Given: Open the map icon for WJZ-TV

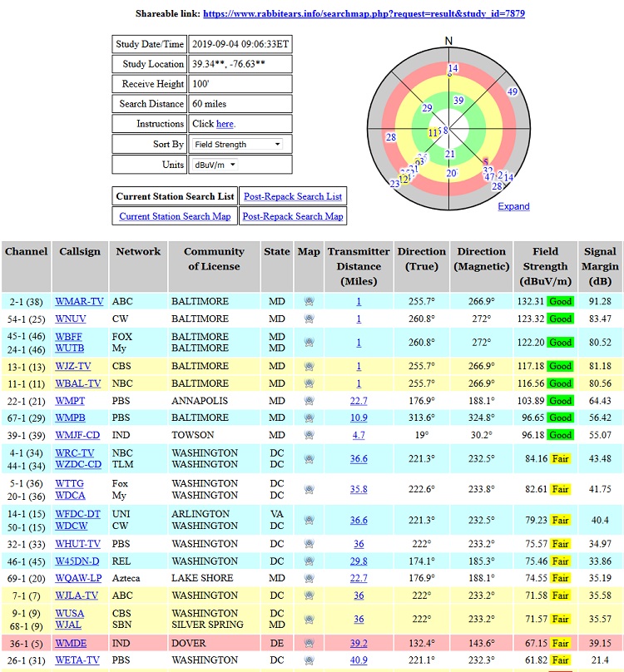Looking at the screenshot, I should pyautogui.click(x=309, y=366).
